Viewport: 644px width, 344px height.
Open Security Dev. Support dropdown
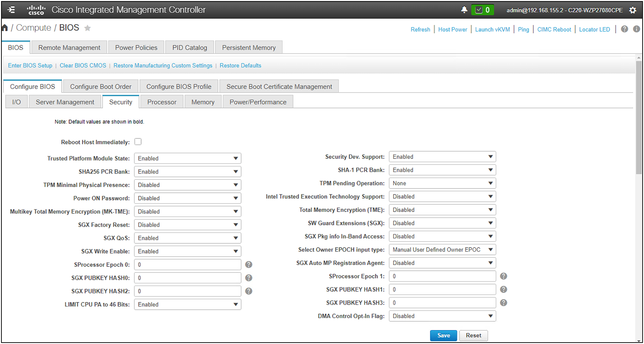point(443,157)
